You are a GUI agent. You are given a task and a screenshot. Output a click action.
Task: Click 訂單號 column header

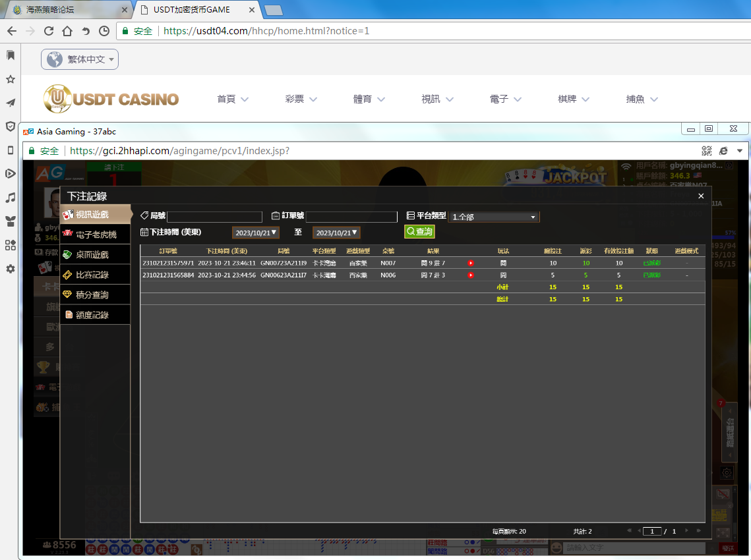pos(168,251)
